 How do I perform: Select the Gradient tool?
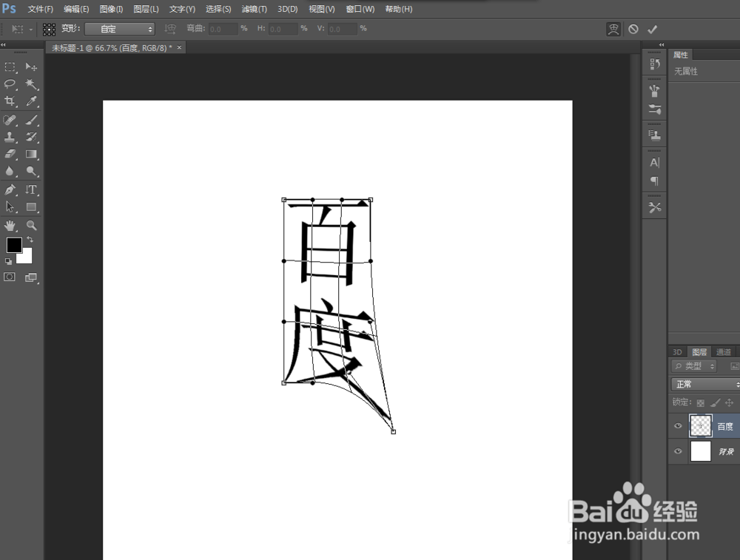click(31, 154)
